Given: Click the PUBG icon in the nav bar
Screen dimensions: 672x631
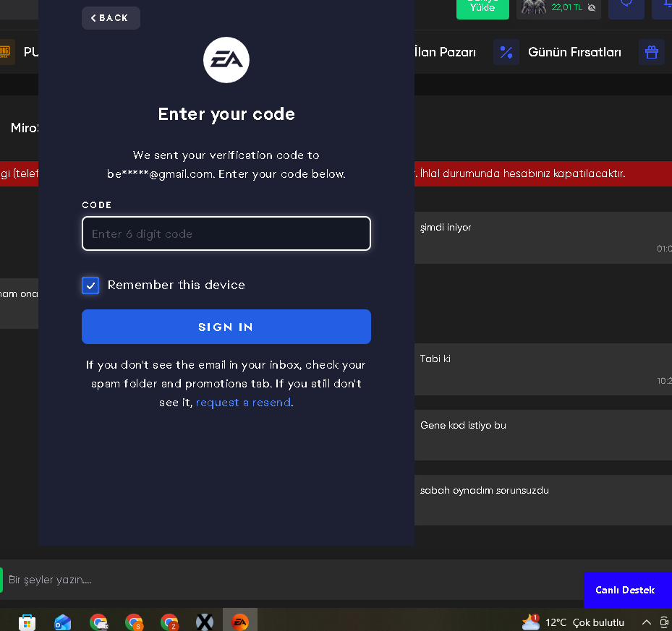Looking at the screenshot, I should coord(5,52).
